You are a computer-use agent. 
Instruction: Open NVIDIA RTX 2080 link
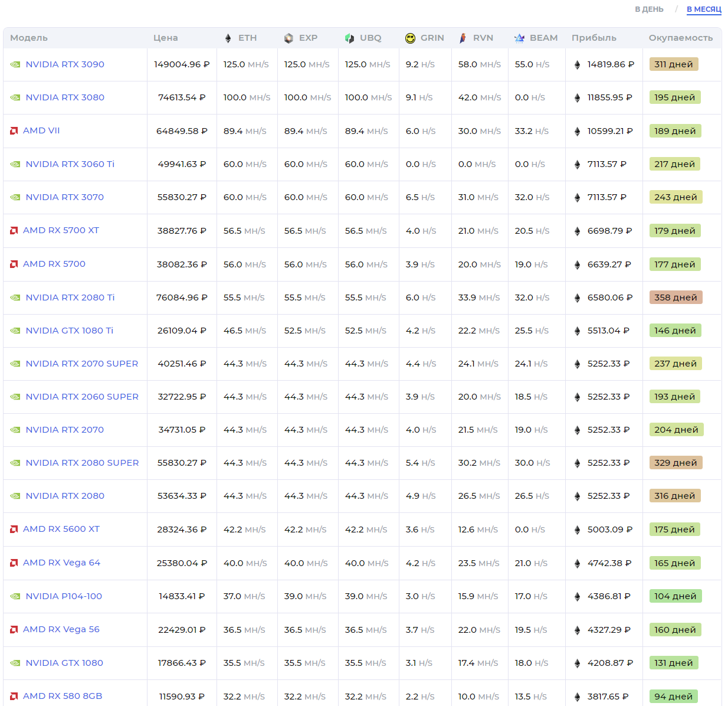65,496
